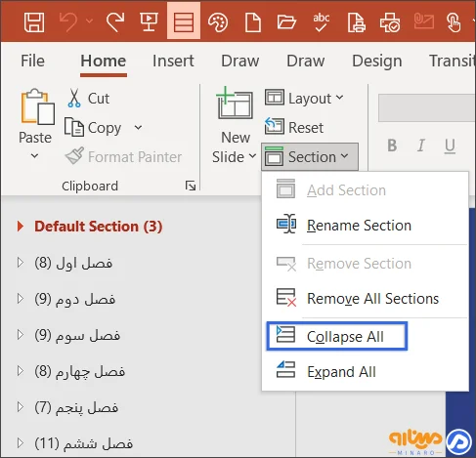The image size is (476, 458).
Task: Click the Redo arrow icon
Action: 115,22
